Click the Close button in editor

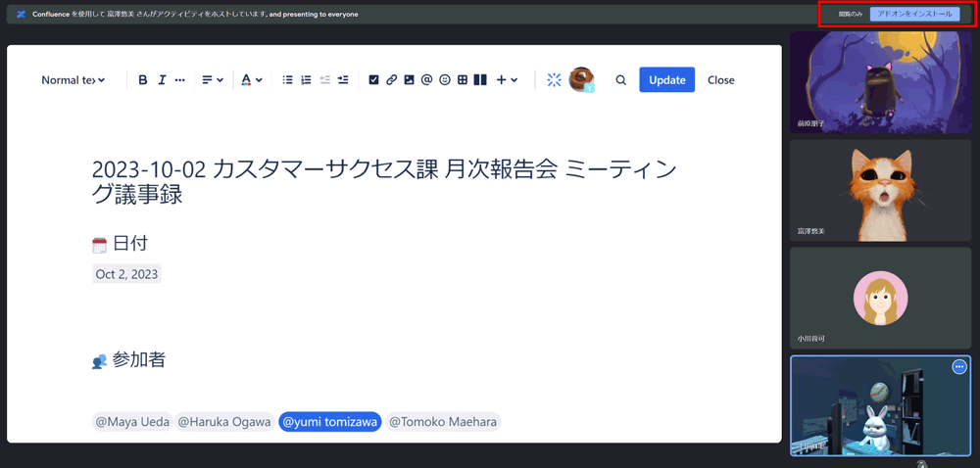tap(720, 80)
